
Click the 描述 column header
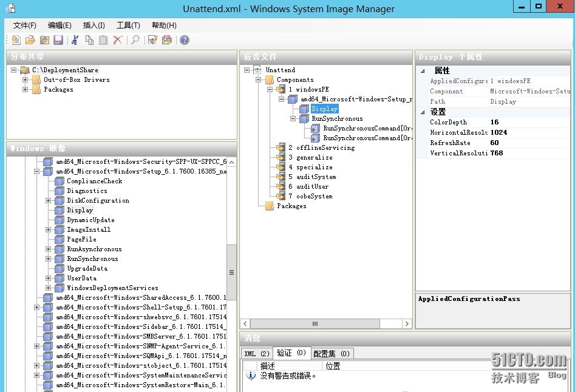pos(290,366)
